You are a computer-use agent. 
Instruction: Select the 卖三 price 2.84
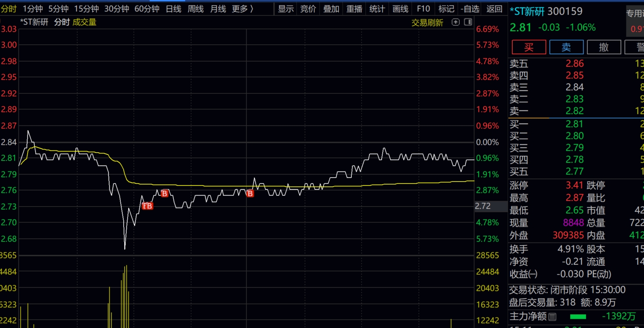575,87
